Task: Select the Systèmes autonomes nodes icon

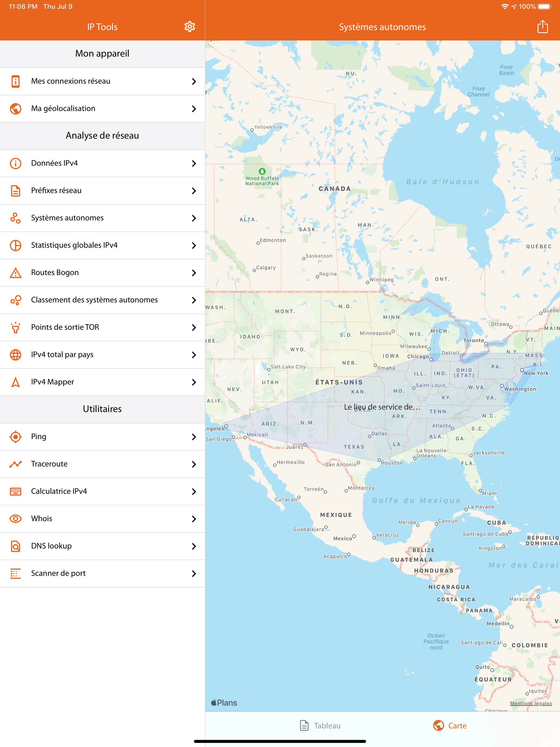Action: (16, 218)
